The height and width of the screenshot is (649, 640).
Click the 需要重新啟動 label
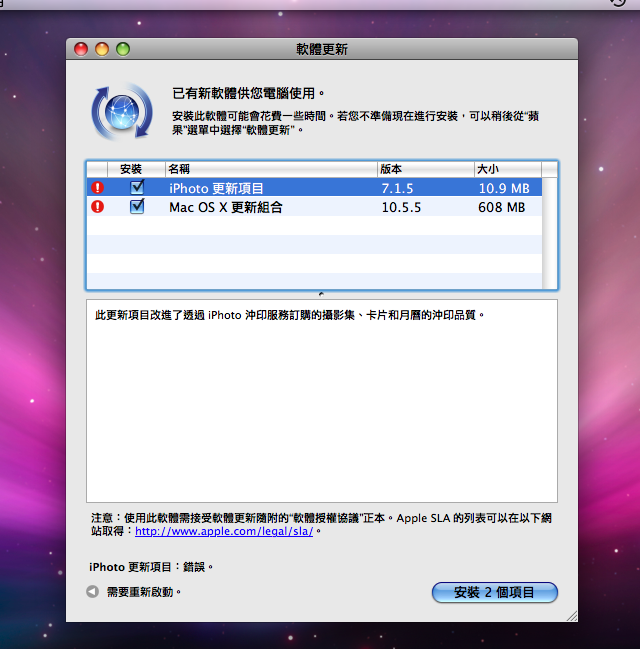[144, 592]
